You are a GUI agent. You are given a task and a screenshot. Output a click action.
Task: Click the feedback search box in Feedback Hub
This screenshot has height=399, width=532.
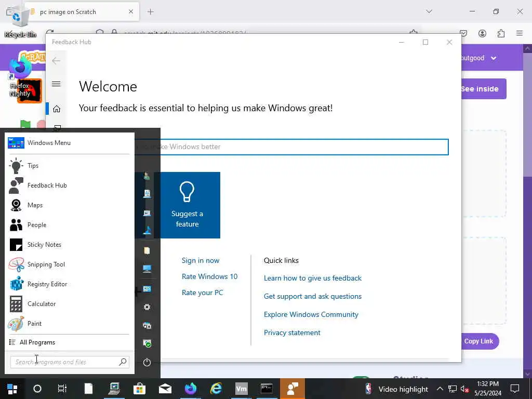(292, 147)
